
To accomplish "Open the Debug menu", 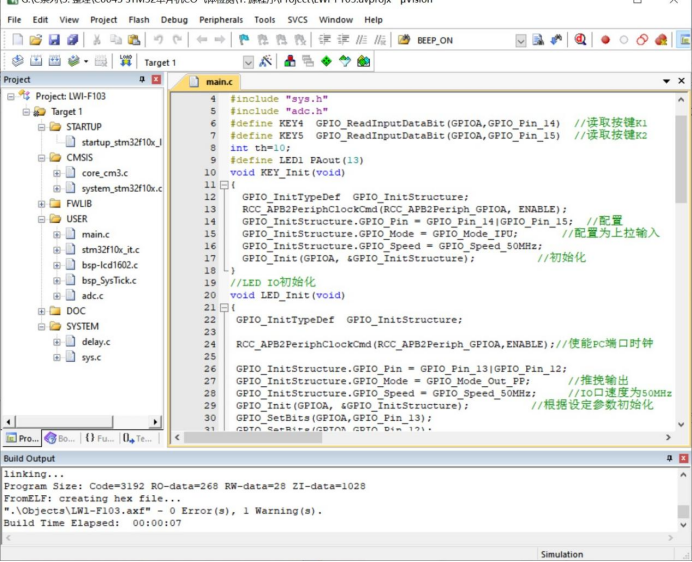I will [174, 20].
